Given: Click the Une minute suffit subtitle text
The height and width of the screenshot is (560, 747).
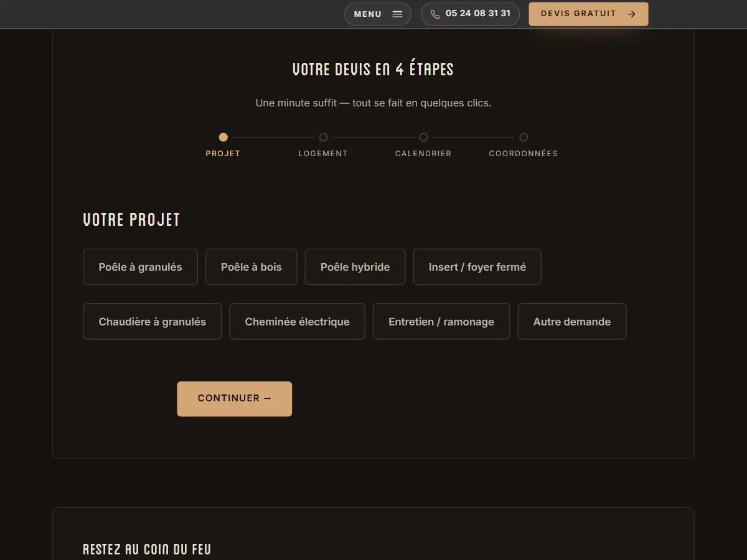Looking at the screenshot, I should [374, 103].
